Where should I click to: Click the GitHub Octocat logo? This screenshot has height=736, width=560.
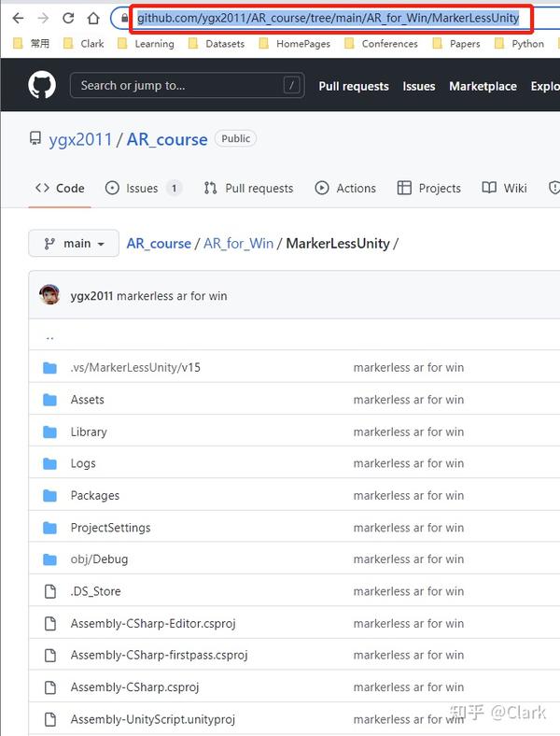pos(42,85)
